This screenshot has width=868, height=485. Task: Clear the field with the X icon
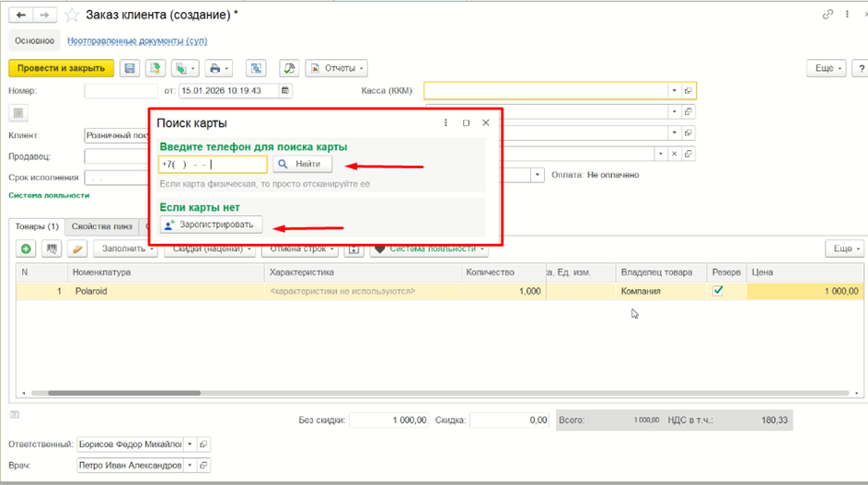675,154
